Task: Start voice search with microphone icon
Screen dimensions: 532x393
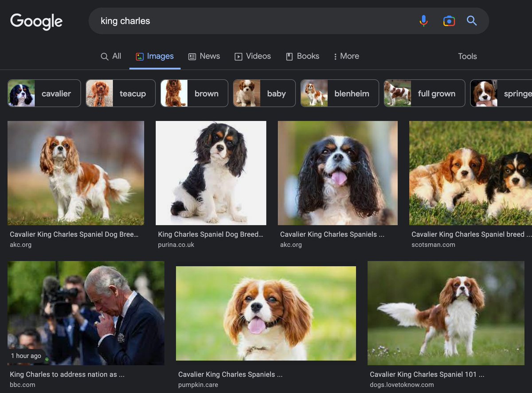Action: (x=424, y=21)
